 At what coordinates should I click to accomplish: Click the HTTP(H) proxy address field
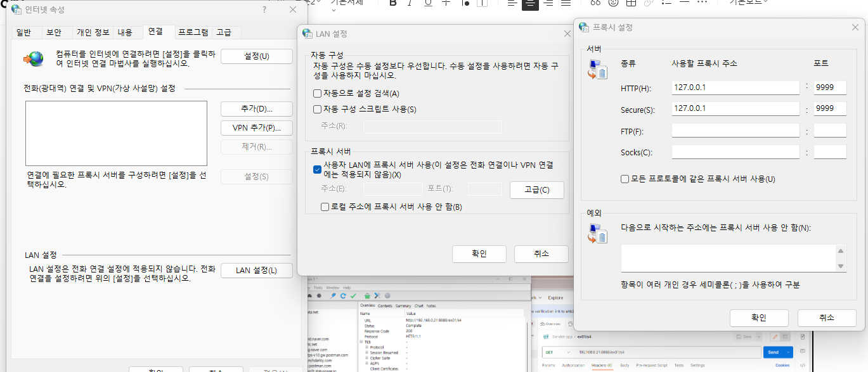(x=735, y=87)
